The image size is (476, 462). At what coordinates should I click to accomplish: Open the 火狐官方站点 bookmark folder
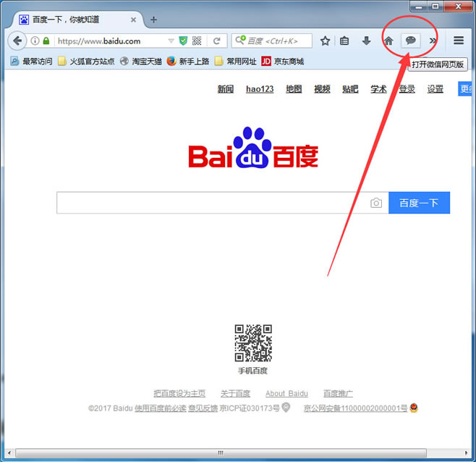pyautogui.click(x=86, y=62)
